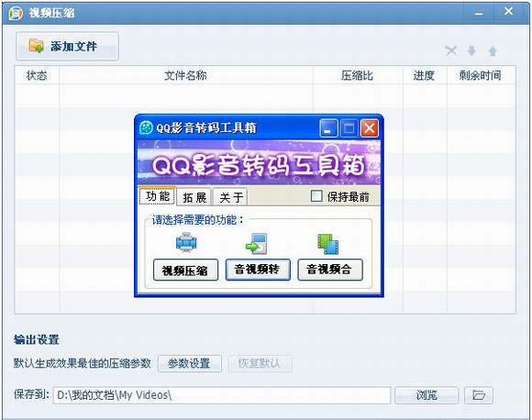Click the audio-video convert device icon
The image size is (532, 420).
click(257, 244)
